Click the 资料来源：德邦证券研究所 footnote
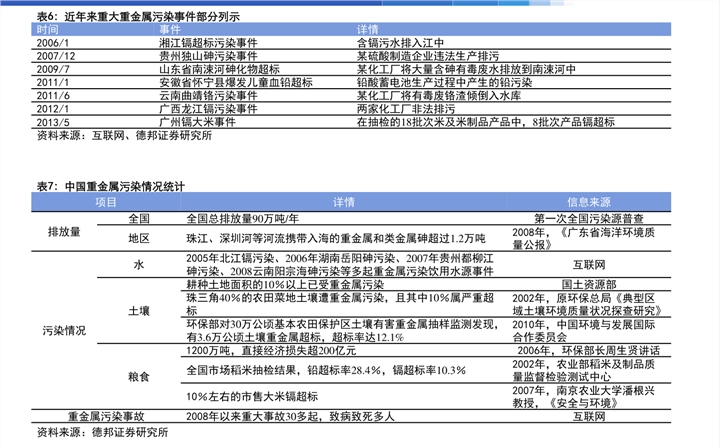Image resolution: width=720 pixels, height=448 pixels. [102, 432]
